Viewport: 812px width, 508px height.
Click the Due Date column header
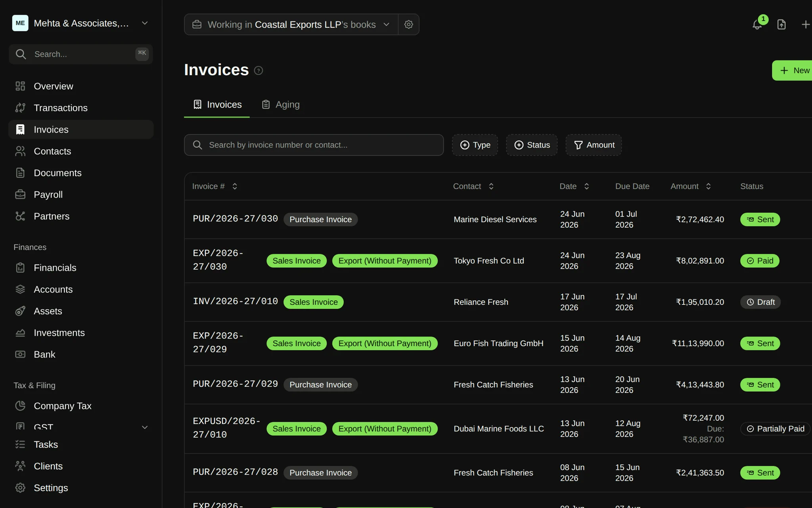(x=632, y=186)
